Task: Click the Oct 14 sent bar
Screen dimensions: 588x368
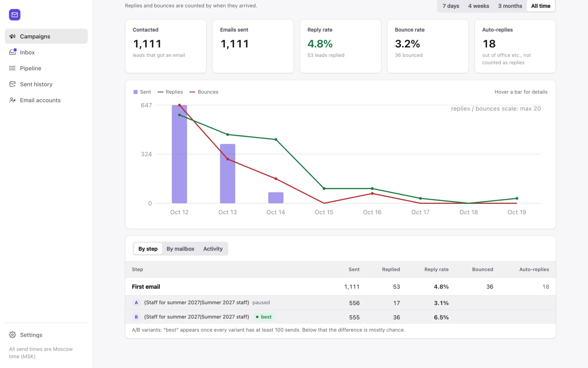Action: tap(276, 198)
